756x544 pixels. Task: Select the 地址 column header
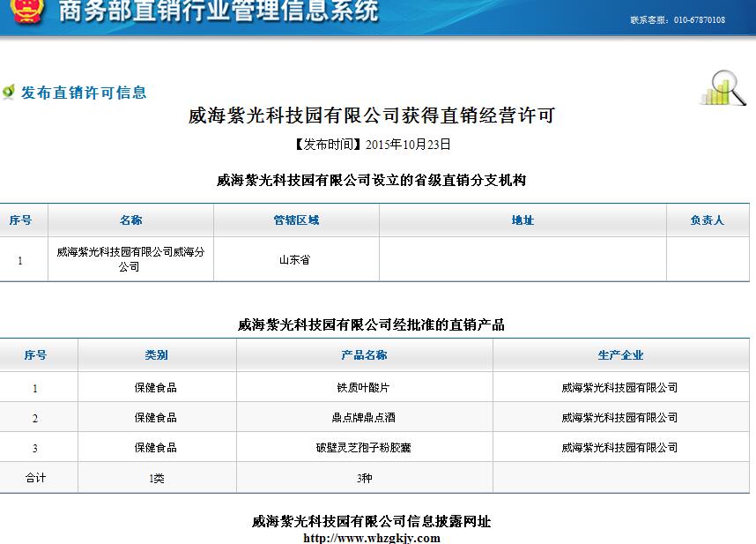tap(523, 220)
